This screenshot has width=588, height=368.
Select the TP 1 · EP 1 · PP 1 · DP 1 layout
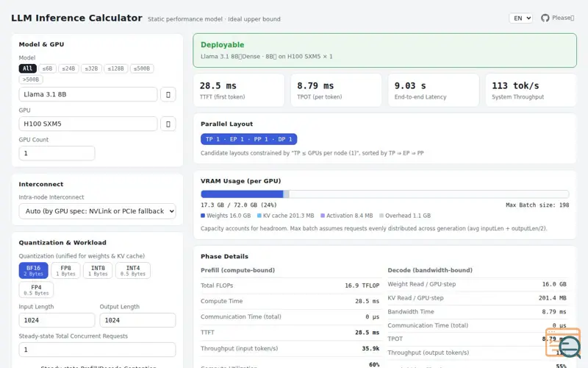248,139
